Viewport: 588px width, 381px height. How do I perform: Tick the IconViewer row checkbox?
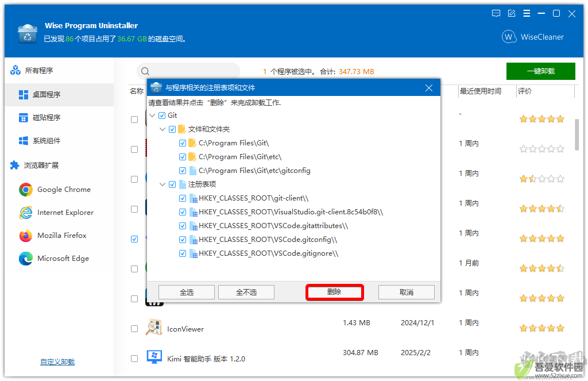point(134,329)
